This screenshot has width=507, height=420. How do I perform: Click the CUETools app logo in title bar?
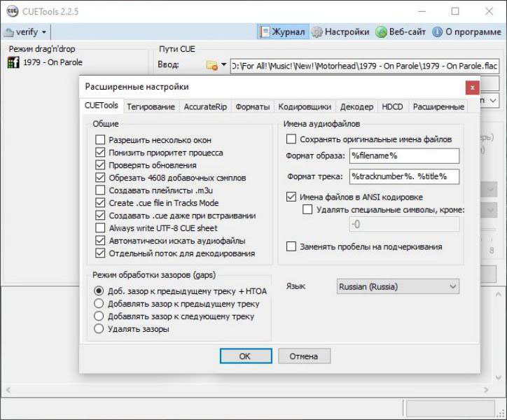[x=12, y=11]
